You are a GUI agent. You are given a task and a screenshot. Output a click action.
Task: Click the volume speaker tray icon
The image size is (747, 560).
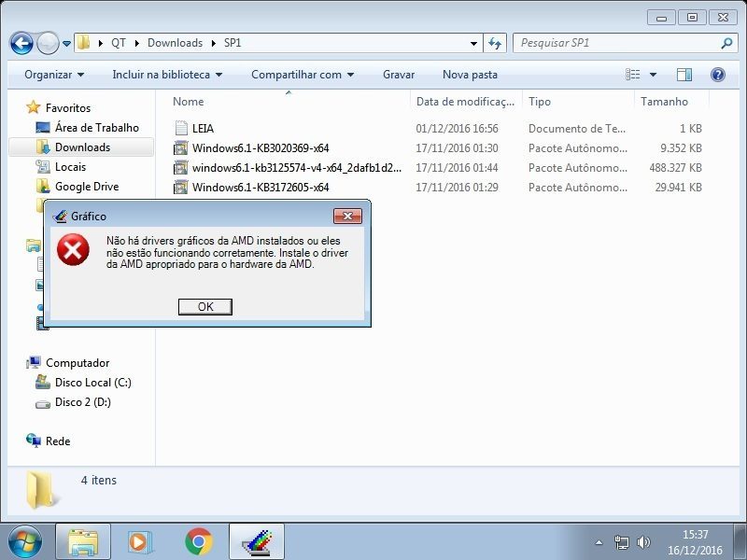click(643, 542)
